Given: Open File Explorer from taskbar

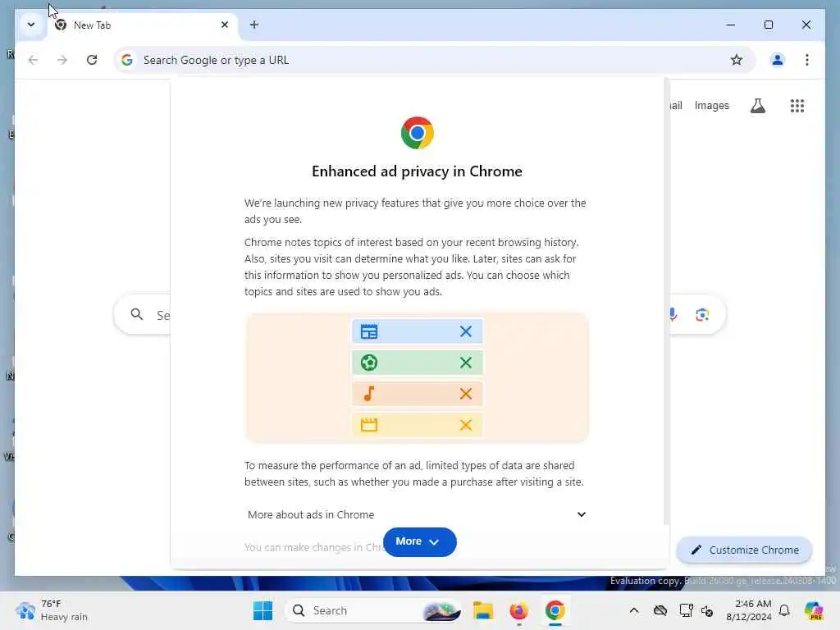Looking at the screenshot, I should (x=482, y=610).
